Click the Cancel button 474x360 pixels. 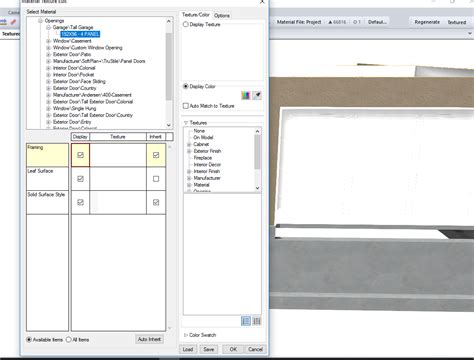pos(255,349)
